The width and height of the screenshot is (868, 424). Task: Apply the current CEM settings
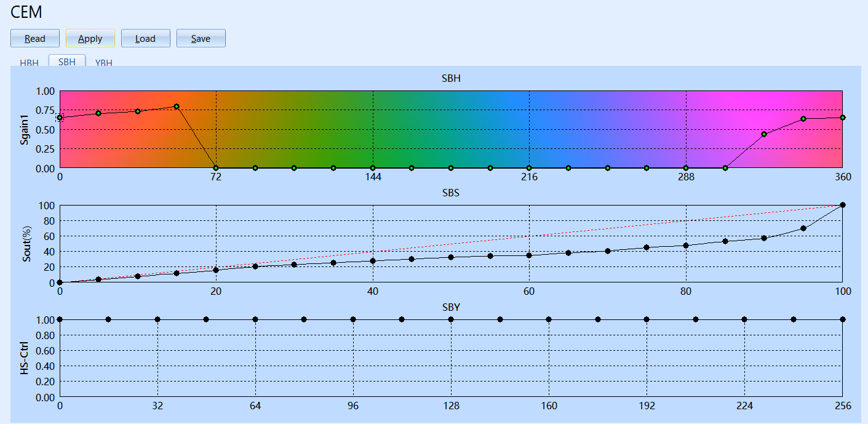[90, 38]
